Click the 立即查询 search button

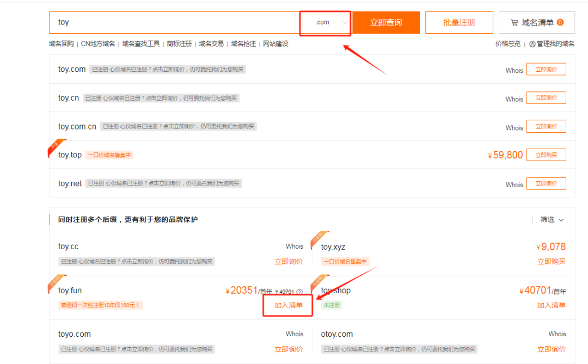(387, 22)
